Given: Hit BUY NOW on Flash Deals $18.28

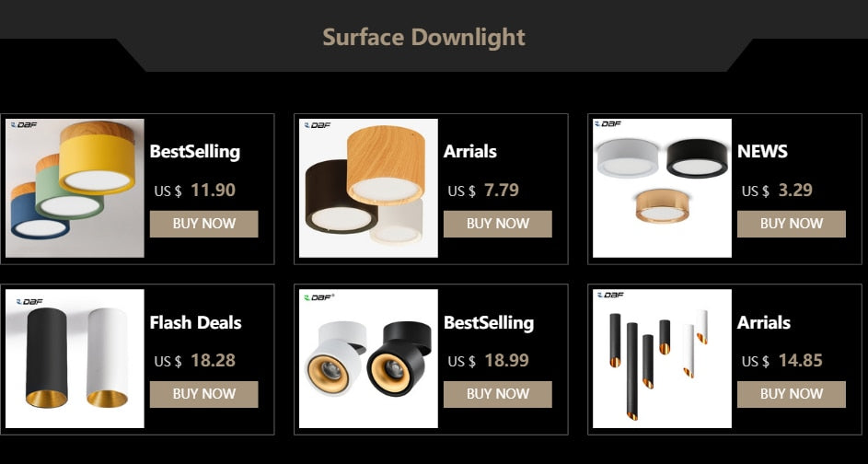Looking at the screenshot, I should (203, 394).
